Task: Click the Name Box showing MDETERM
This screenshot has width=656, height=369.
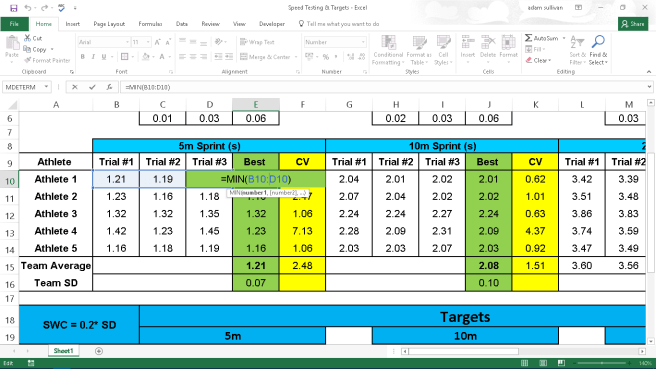Action: (26, 87)
